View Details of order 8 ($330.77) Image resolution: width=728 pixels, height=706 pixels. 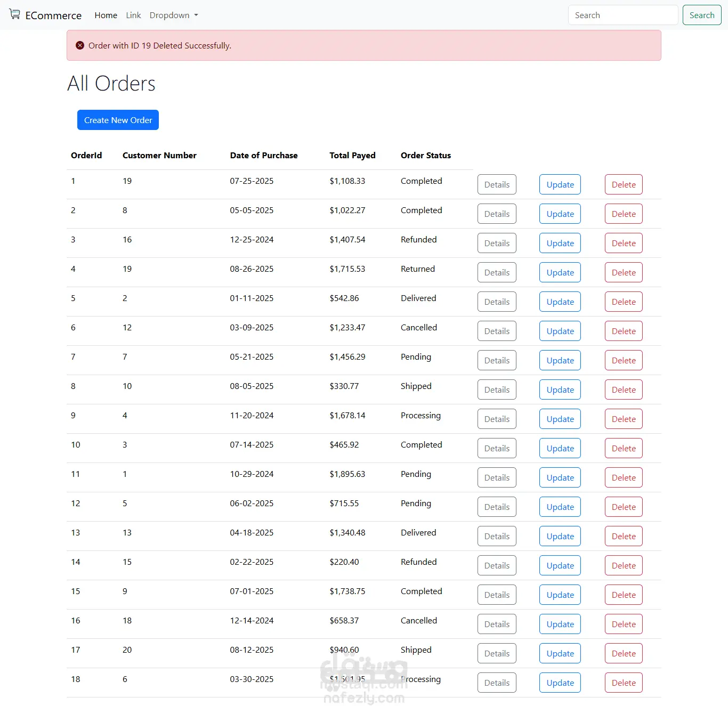pyautogui.click(x=497, y=389)
